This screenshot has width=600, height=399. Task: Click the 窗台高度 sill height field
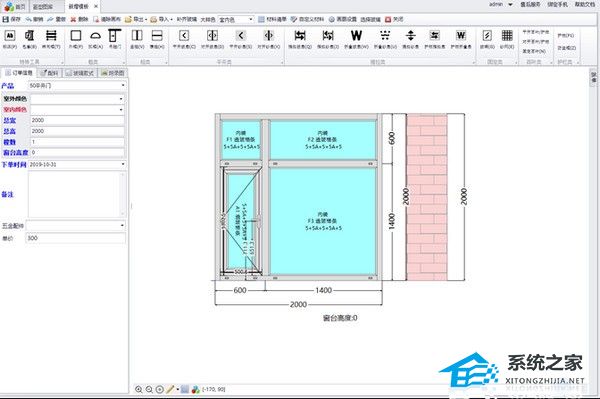click(x=77, y=152)
